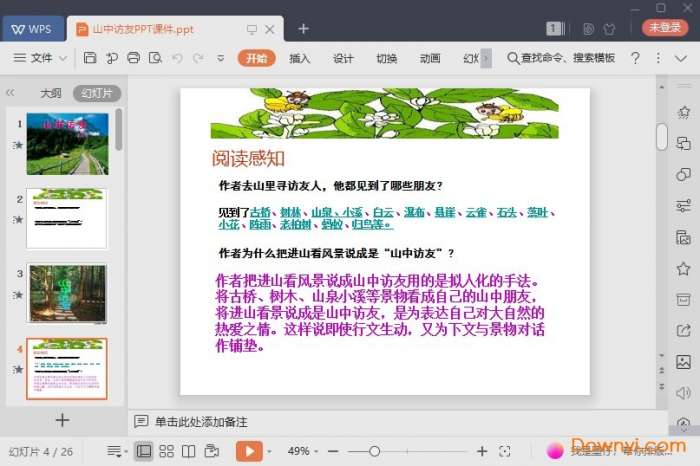Click the animation star under slide 3
Viewport: 700px width, 466px height.
click(18, 295)
